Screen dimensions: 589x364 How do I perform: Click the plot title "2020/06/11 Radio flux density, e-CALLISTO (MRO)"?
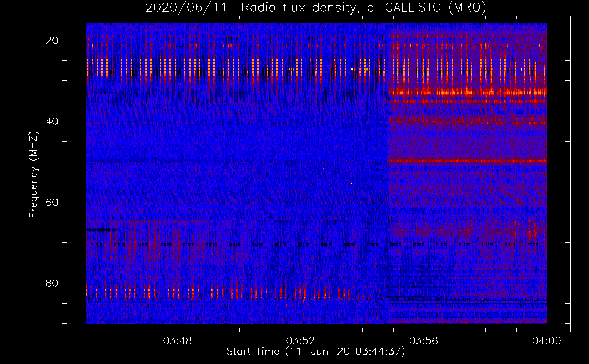(x=316, y=8)
